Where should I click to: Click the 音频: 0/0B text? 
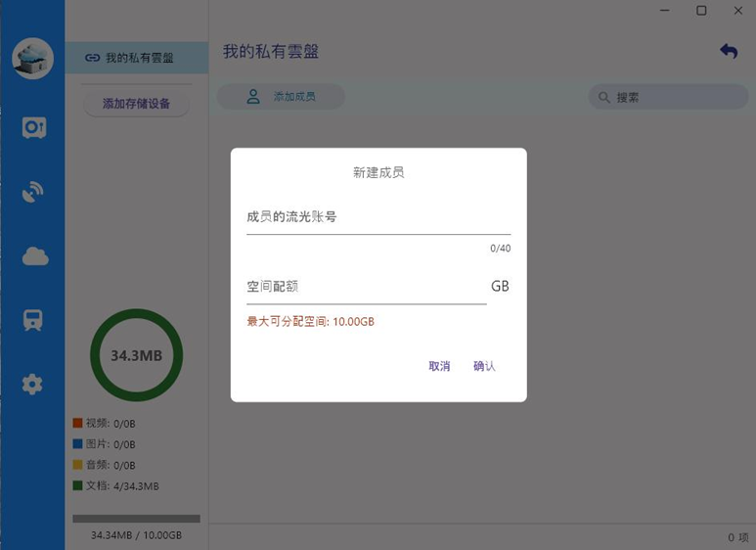(111, 465)
